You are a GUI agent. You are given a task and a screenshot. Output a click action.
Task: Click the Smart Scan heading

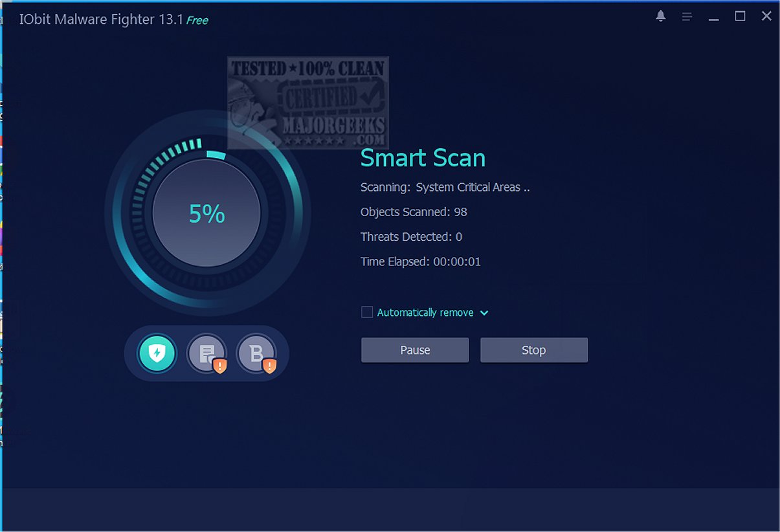[423, 158]
